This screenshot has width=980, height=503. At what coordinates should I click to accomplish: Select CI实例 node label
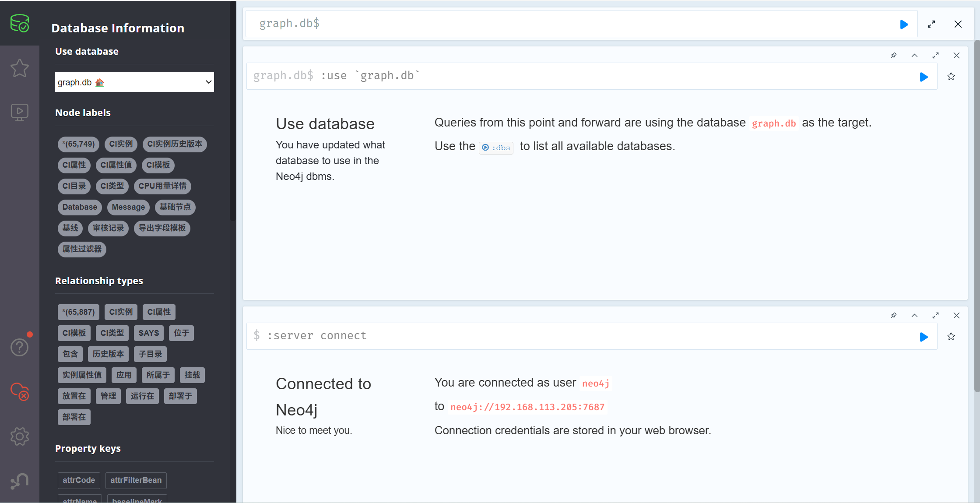coord(121,144)
